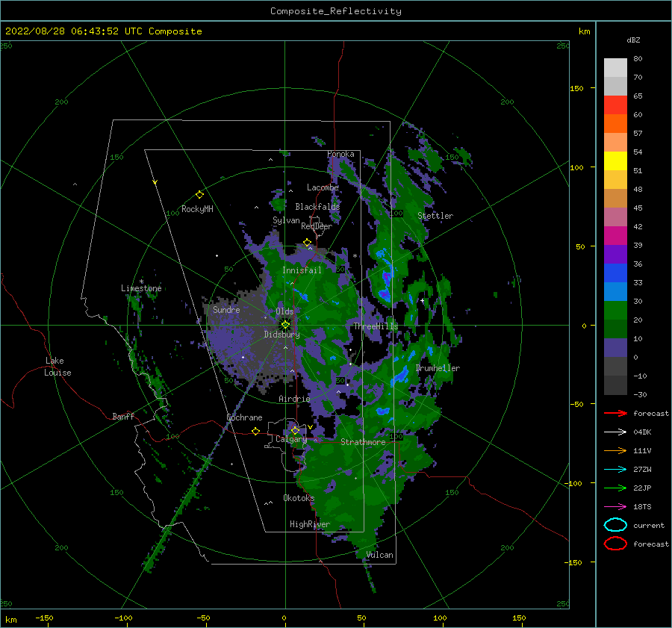Click the Didsbury city label
Image resolution: width=672 pixels, height=628 pixels.
point(281,335)
